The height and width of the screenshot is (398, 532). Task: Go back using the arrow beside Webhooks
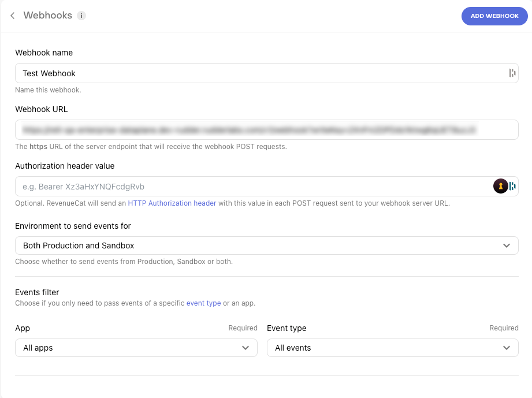13,16
